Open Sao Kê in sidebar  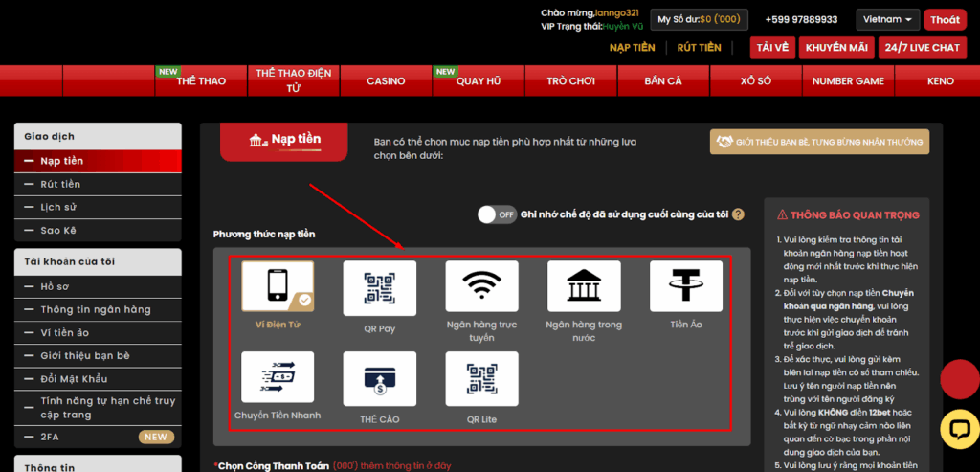99,231
